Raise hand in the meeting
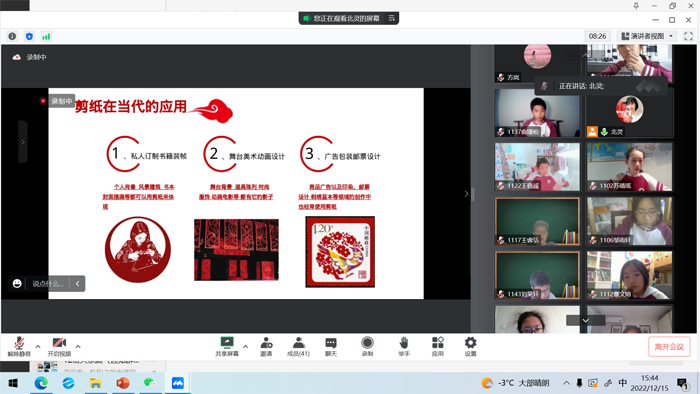700x394 pixels. (x=404, y=346)
